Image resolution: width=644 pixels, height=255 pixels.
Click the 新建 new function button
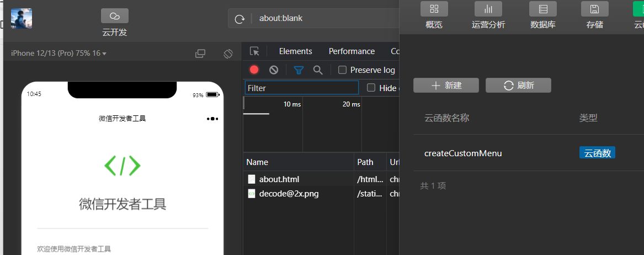446,86
